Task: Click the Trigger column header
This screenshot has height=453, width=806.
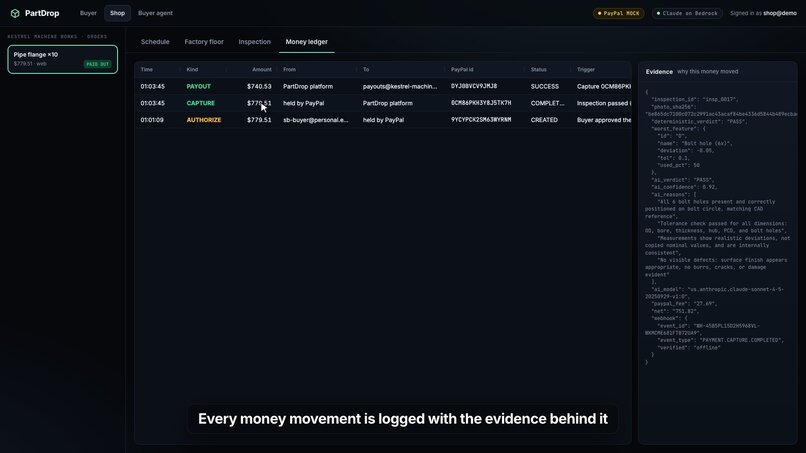Action: [x=586, y=69]
